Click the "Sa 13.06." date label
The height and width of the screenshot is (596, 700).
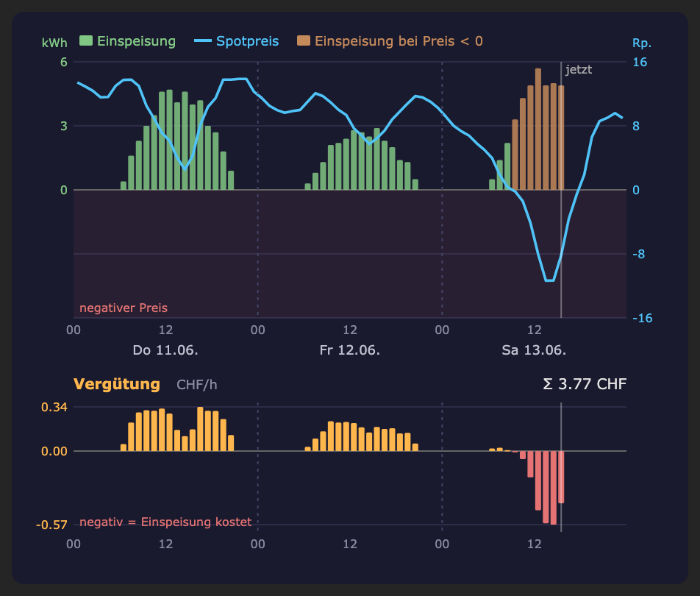click(x=534, y=350)
